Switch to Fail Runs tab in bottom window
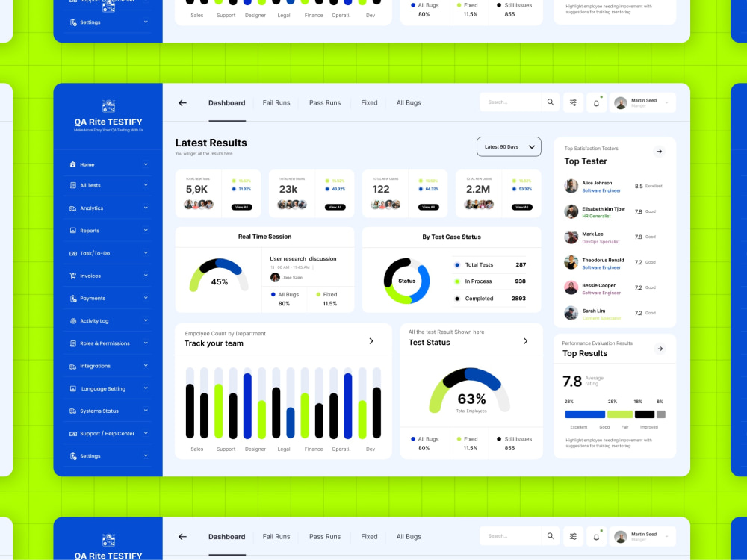The width and height of the screenshot is (747, 560). (276, 537)
